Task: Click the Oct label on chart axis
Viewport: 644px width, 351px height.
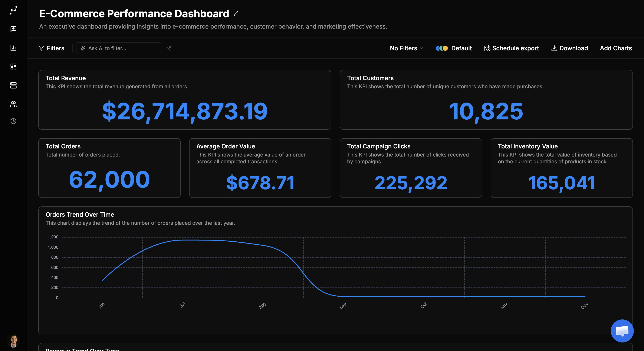Action: (x=424, y=305)
